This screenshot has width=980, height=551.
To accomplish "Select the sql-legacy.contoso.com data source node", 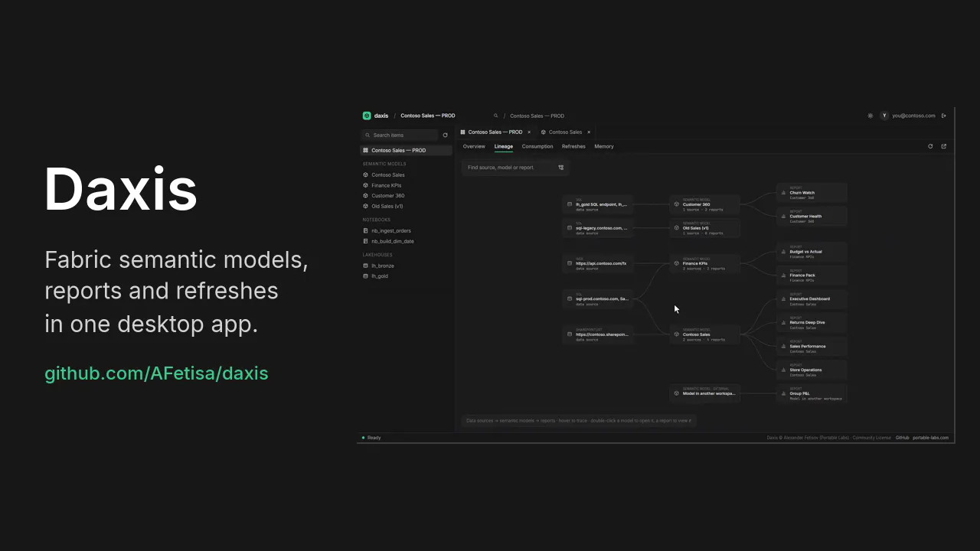I will 598,228.
